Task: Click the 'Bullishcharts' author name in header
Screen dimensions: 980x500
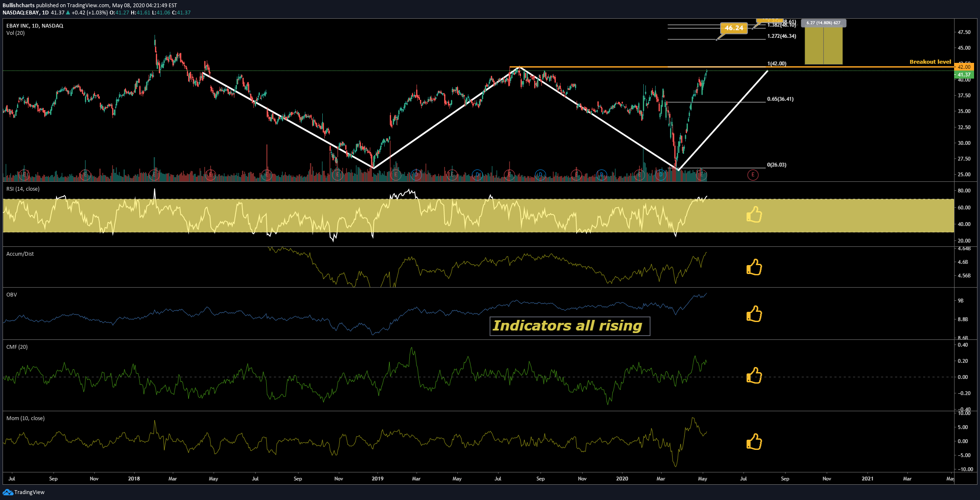Action: tap(19, 6)
